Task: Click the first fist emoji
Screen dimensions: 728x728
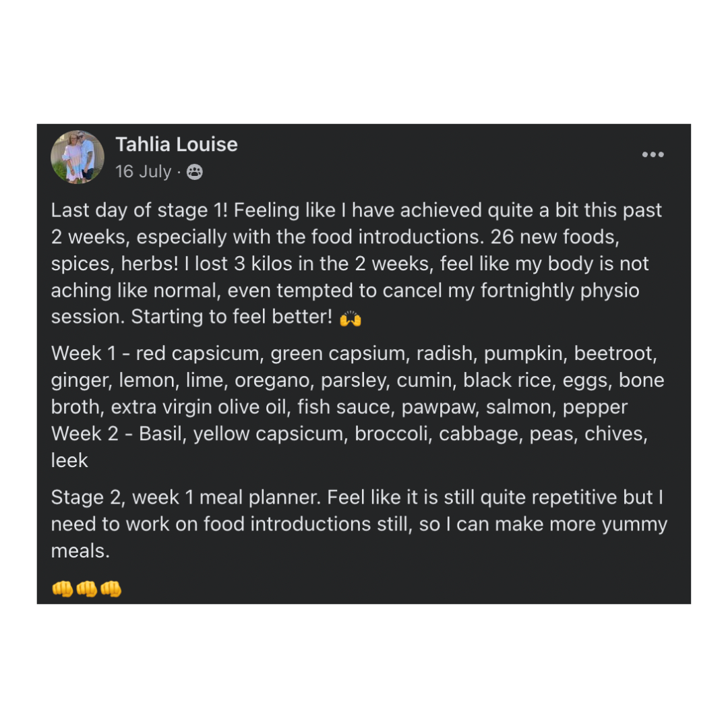Action: coord(62,589)
